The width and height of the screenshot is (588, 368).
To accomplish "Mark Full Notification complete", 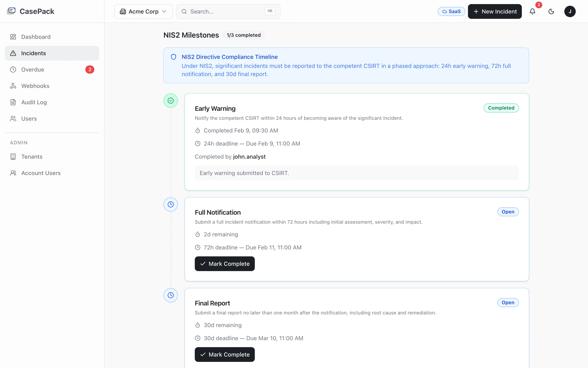I will [225, 264].
